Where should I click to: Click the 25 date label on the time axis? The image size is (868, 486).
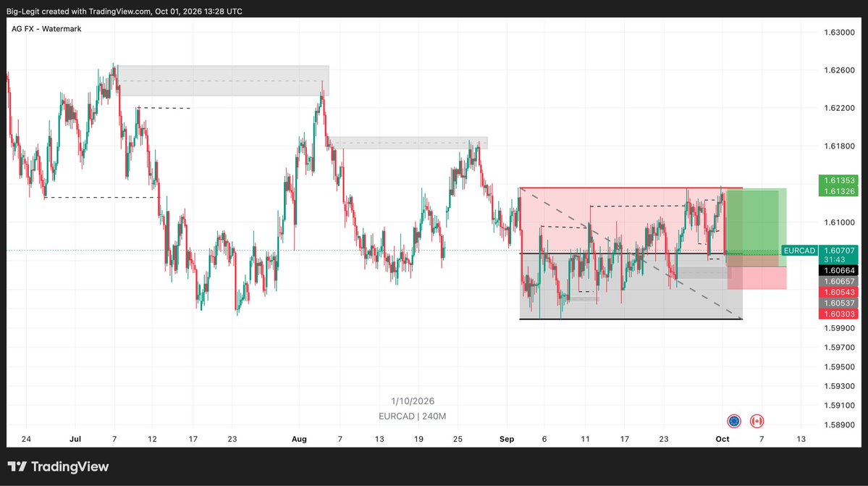pos(458,439)
